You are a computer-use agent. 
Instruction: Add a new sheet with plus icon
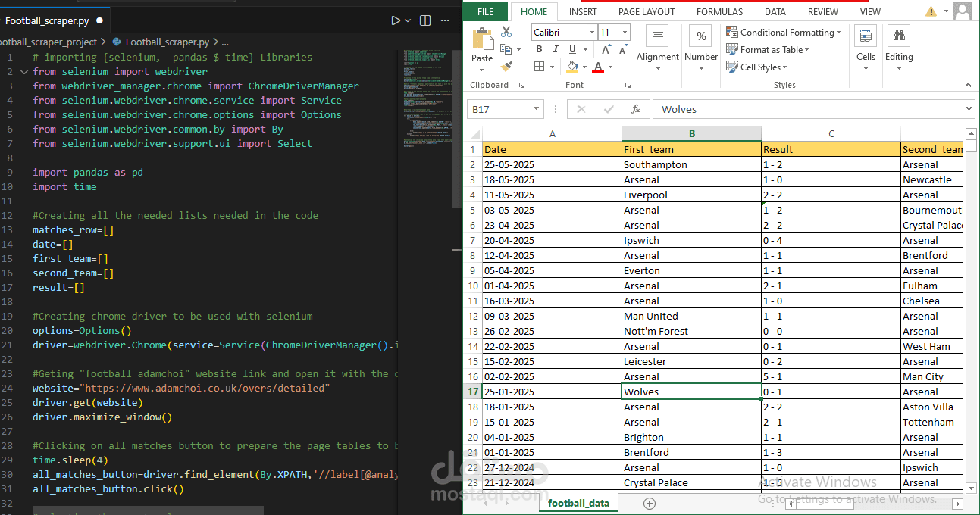tap(649, 503)
